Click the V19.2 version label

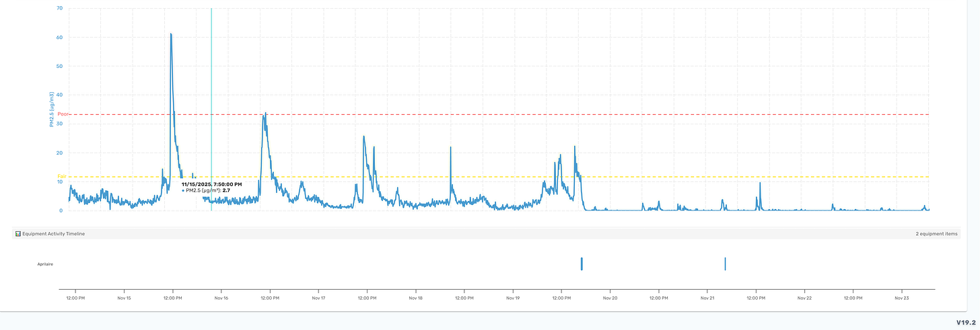[x=966, y=323]
